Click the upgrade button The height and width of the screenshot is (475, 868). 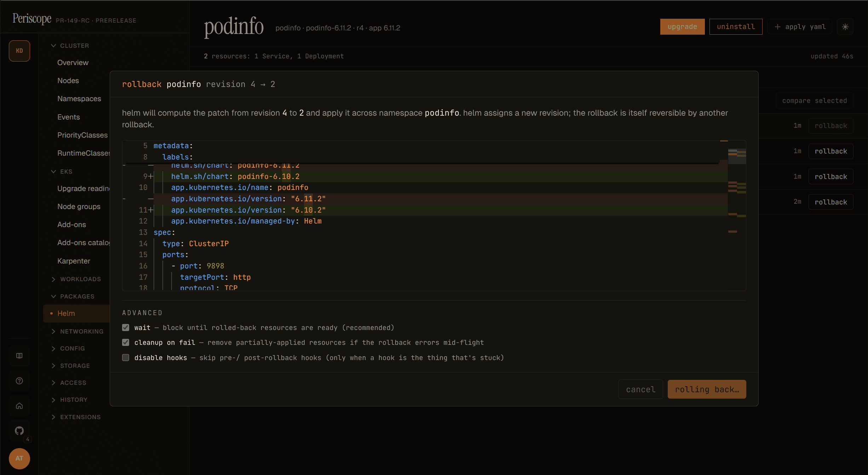(682, 27)
